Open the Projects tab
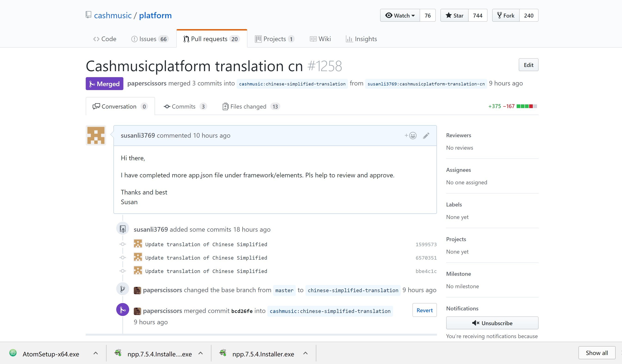Viewport: 622px width, 364px height. tap(274, 39)
